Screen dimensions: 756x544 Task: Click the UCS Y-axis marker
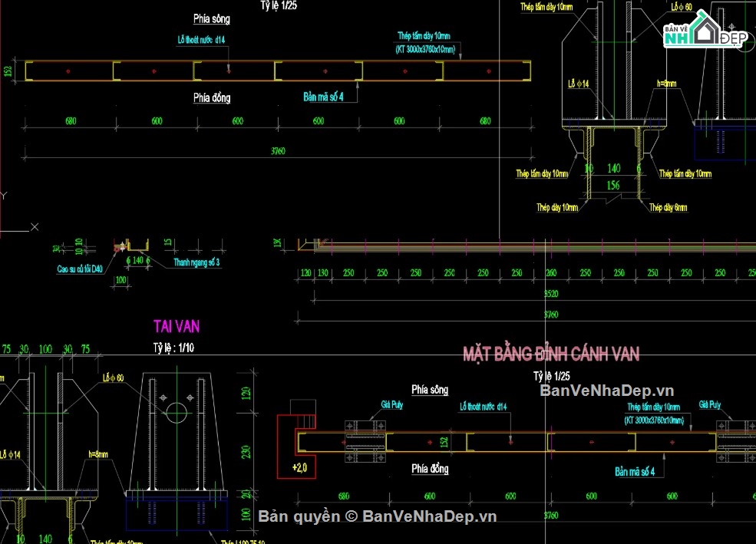[x=3, y=195]
